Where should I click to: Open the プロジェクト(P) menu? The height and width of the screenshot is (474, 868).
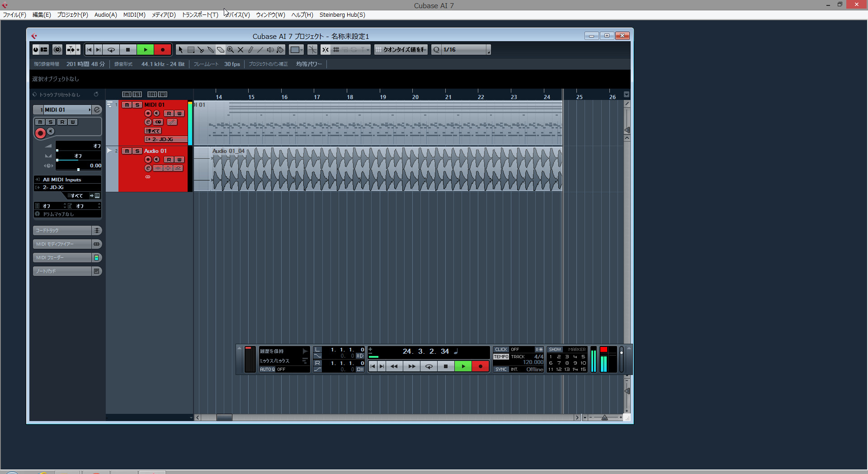click(72, 15)
